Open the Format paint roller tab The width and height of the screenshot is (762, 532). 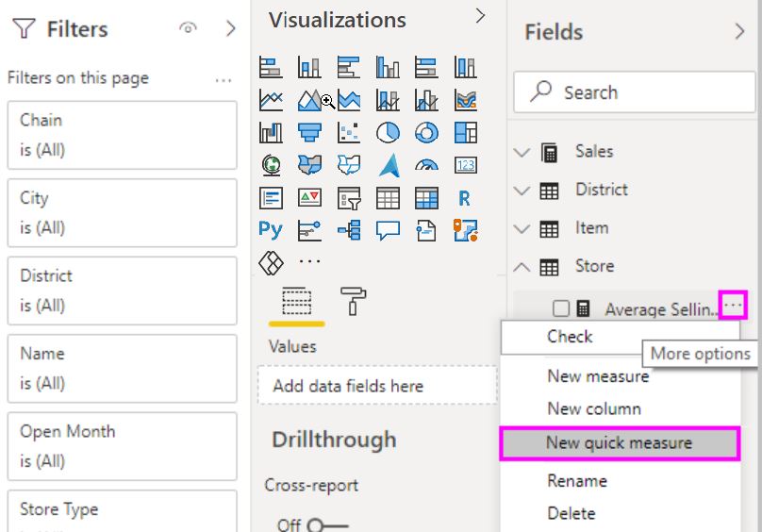coord(354,301)
